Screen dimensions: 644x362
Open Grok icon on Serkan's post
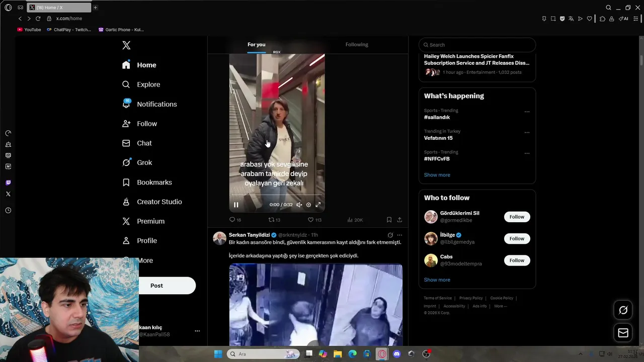390,235
